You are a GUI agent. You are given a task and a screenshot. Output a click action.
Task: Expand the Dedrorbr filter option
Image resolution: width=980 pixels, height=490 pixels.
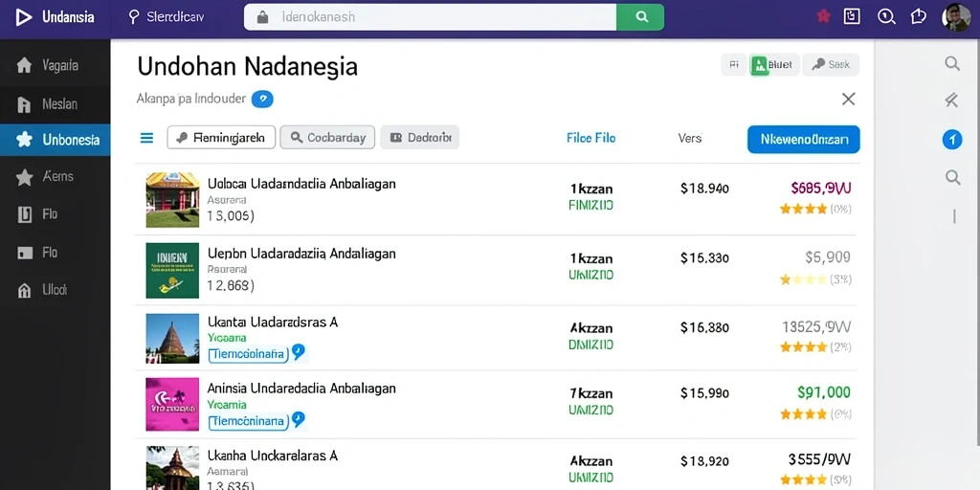(x=419, y=138)
